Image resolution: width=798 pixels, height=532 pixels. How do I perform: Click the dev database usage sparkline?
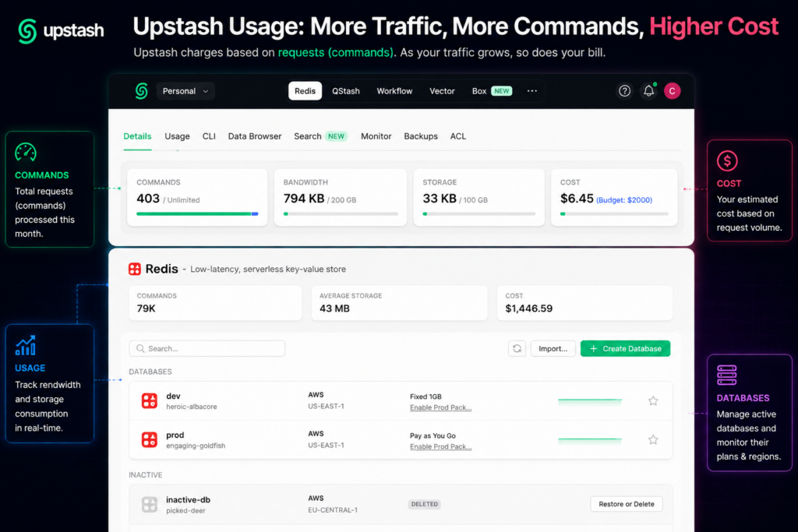(590, 401)
